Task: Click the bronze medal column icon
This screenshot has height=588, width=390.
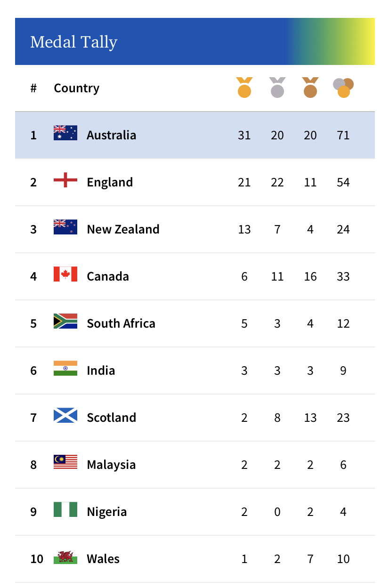Action: pyautogui.click(x=310, y=88)
